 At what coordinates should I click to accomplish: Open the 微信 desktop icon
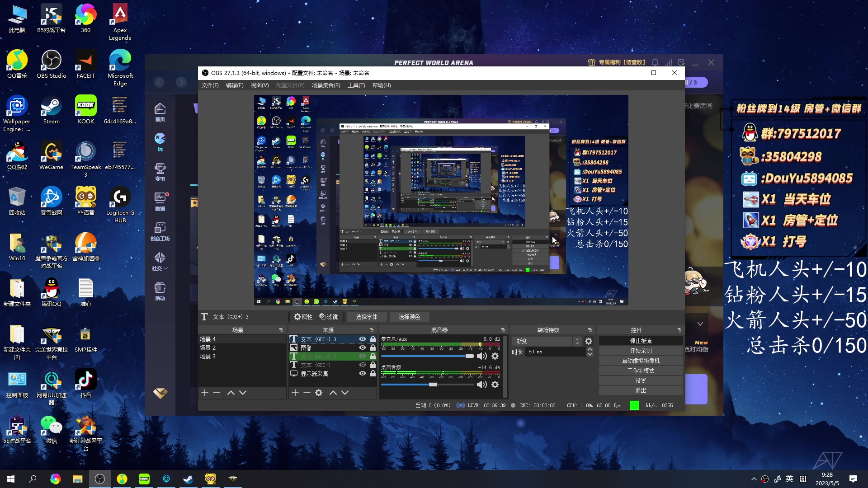tap(52, 429)
